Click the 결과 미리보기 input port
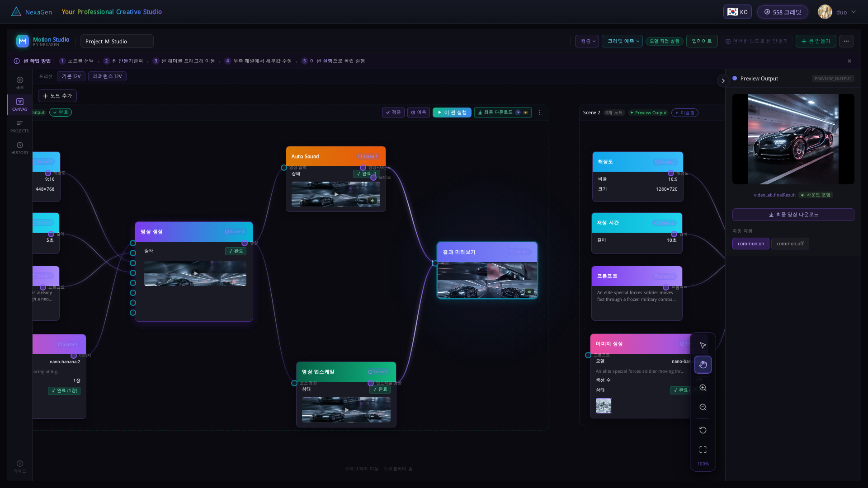The image size is (868, 488). click(x=435, y=263)
